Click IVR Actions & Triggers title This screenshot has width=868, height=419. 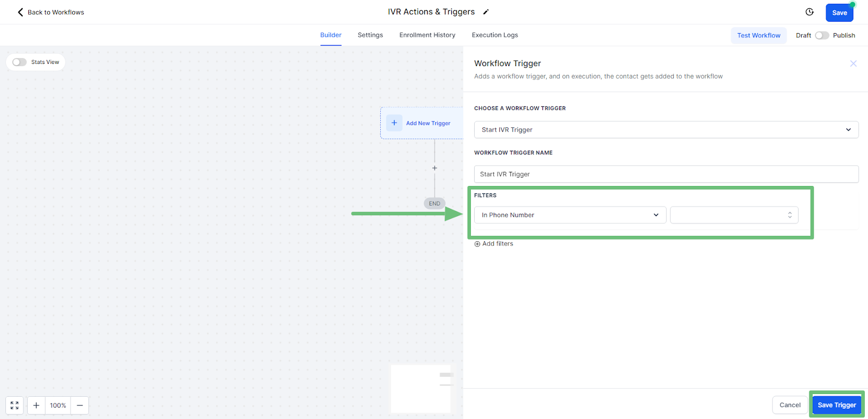[x=431, y=12]
